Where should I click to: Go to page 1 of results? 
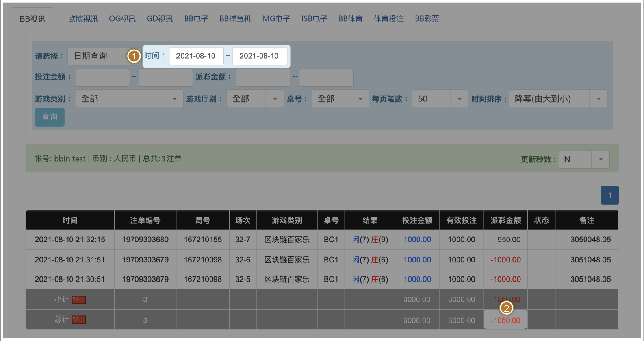(x=609, y=195)
